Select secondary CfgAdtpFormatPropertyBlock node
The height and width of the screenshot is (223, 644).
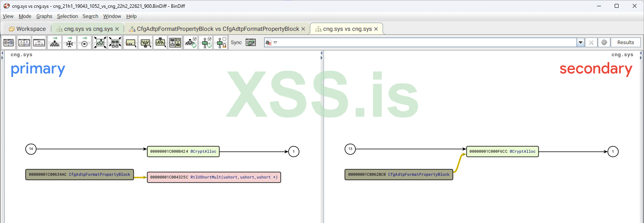(399, 175)
